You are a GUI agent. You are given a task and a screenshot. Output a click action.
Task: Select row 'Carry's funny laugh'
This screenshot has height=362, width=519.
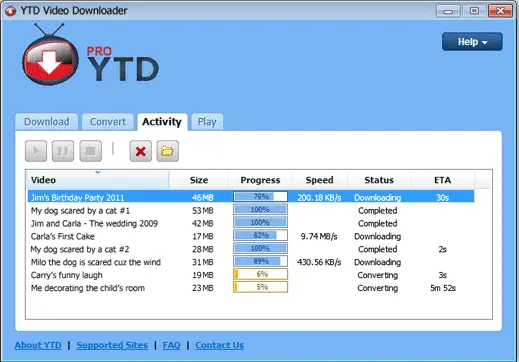(x=251, y=275)
